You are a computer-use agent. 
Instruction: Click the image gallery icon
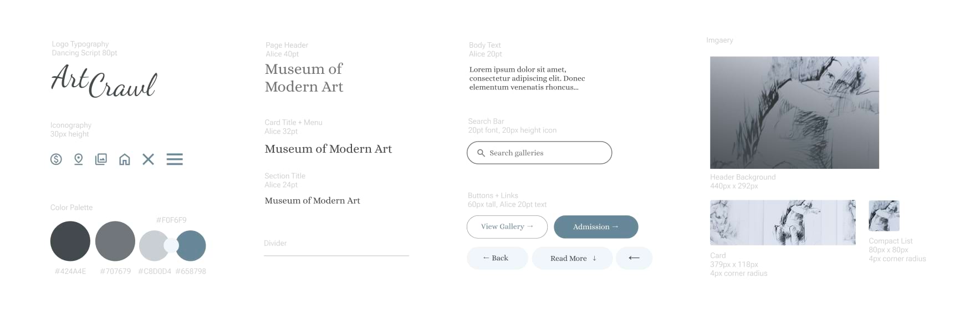pos(101,159)
